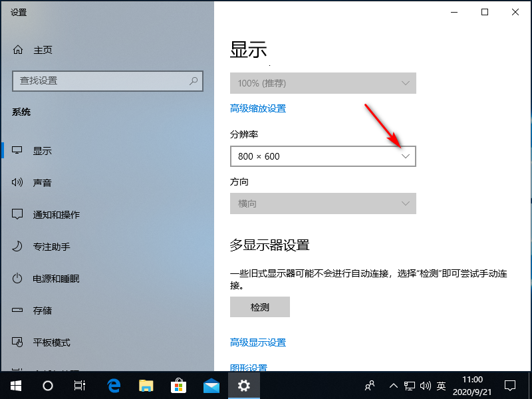Click the volume icon in system tray

coord(426,385)
